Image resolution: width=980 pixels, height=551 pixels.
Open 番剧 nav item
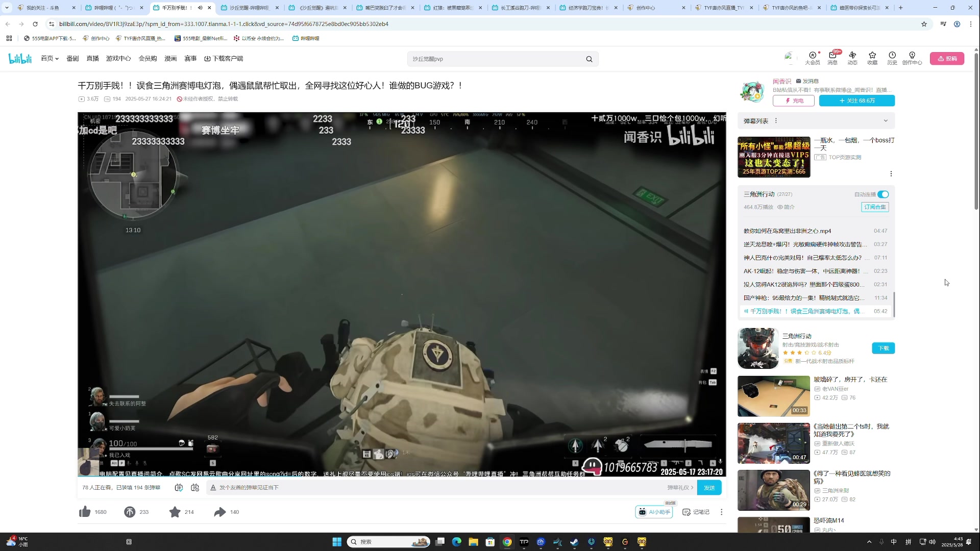pyautogui.click(x=72, y=59)
